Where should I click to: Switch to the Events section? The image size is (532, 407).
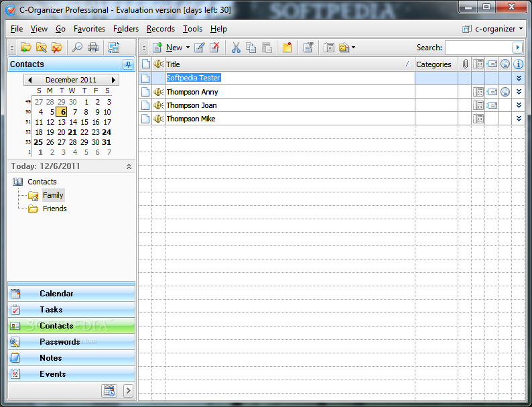click(x=71, y=374)
